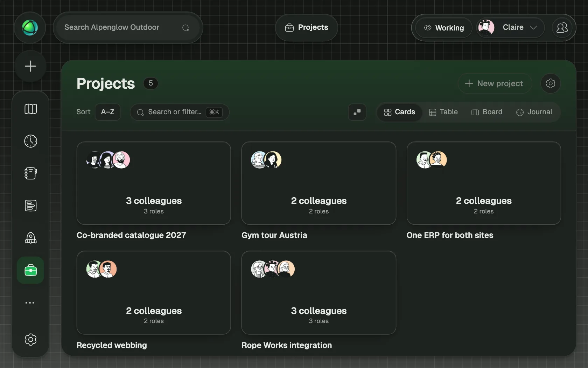
Task: Select the briefcase projects icon in sidebar
Action: click(x=30, y=270)
